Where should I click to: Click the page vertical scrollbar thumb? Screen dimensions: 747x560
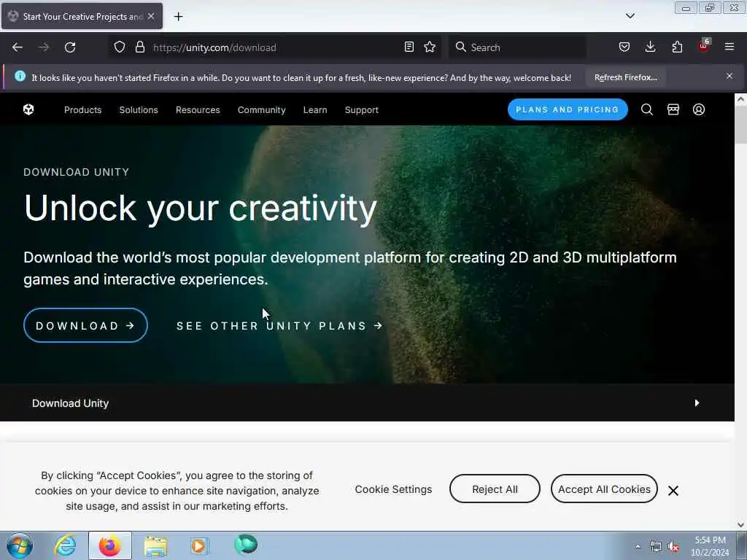tap(740, 125)
